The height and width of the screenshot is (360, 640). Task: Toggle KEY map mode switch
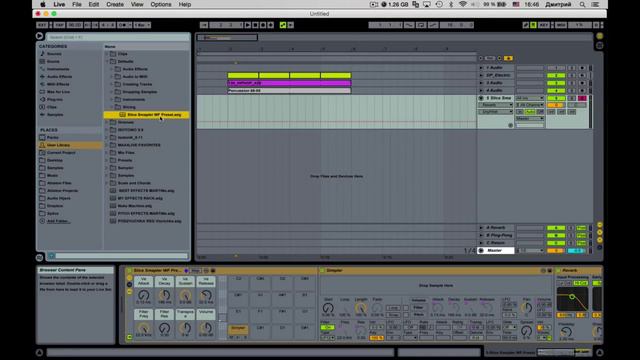[x=544, y=25]
